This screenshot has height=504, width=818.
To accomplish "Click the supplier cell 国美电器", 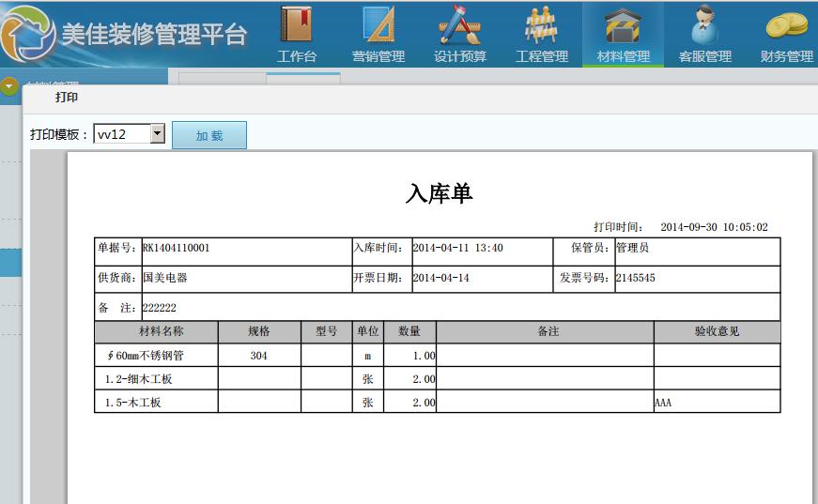I will tap(245, 279).
